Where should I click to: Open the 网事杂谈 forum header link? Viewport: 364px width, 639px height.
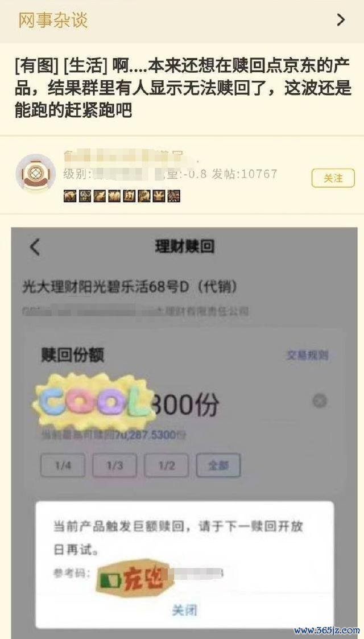click(x=53, y=20)
